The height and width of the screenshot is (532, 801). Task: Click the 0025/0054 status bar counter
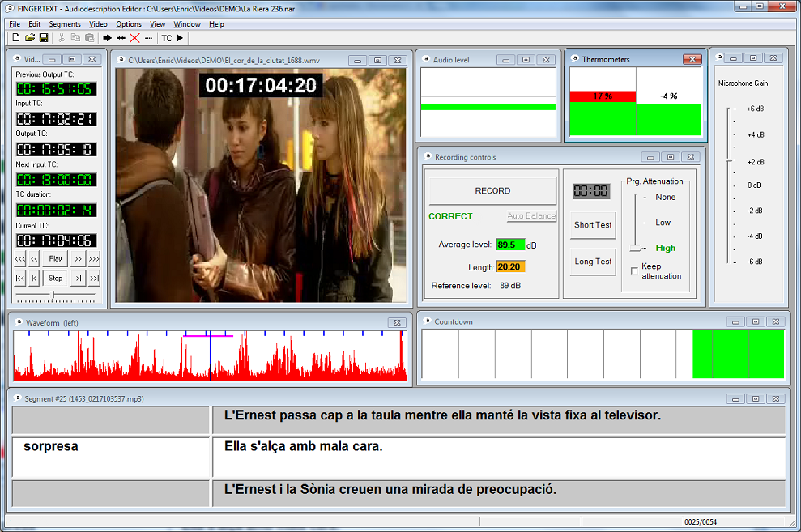701,521
